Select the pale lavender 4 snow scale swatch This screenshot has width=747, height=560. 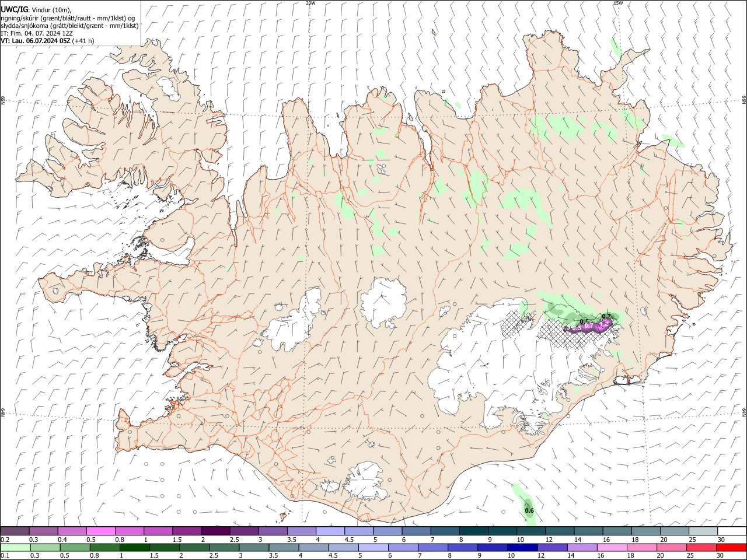point(330,531)
